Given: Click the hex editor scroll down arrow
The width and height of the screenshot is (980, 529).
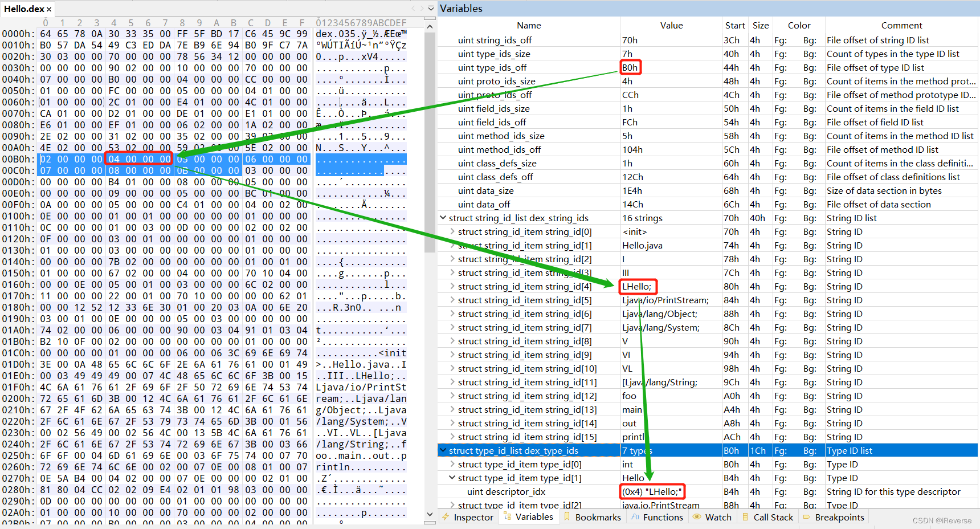Looking at the screenshot, I should [x=430, y=514].
